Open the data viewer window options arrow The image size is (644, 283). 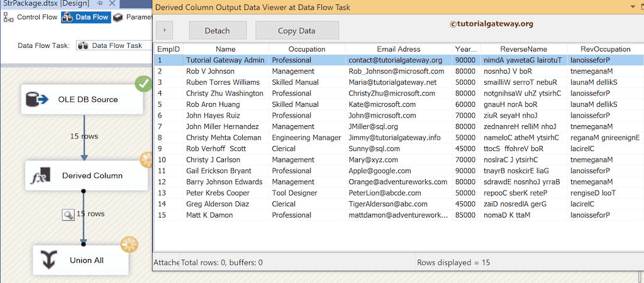633,7
